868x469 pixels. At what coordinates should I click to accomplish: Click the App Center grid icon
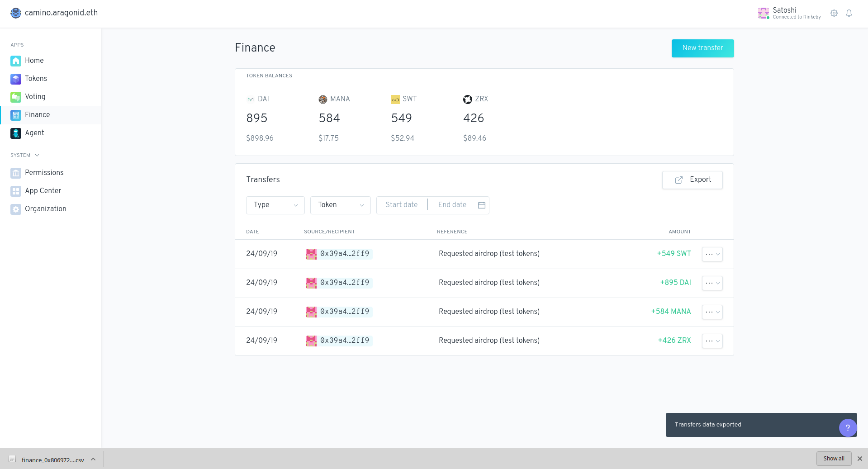coord(16,191)
